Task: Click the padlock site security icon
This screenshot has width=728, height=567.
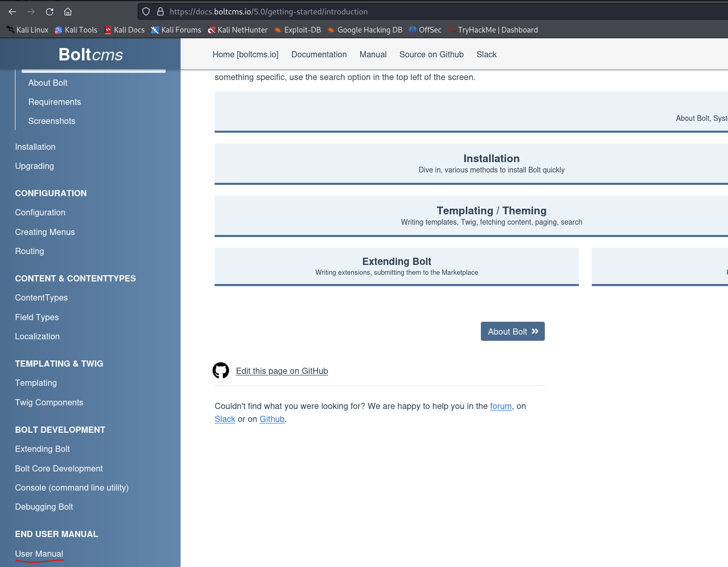Action: [160, 11]
